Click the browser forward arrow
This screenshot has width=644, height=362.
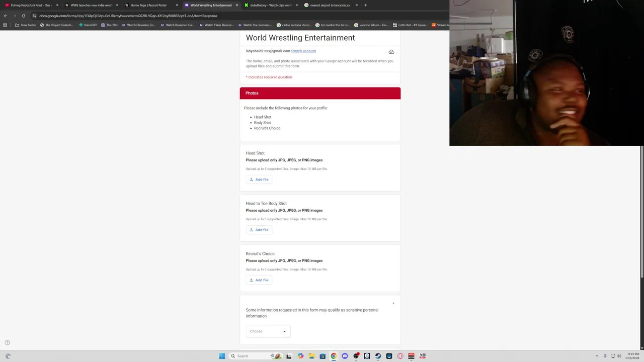[15, 16]
